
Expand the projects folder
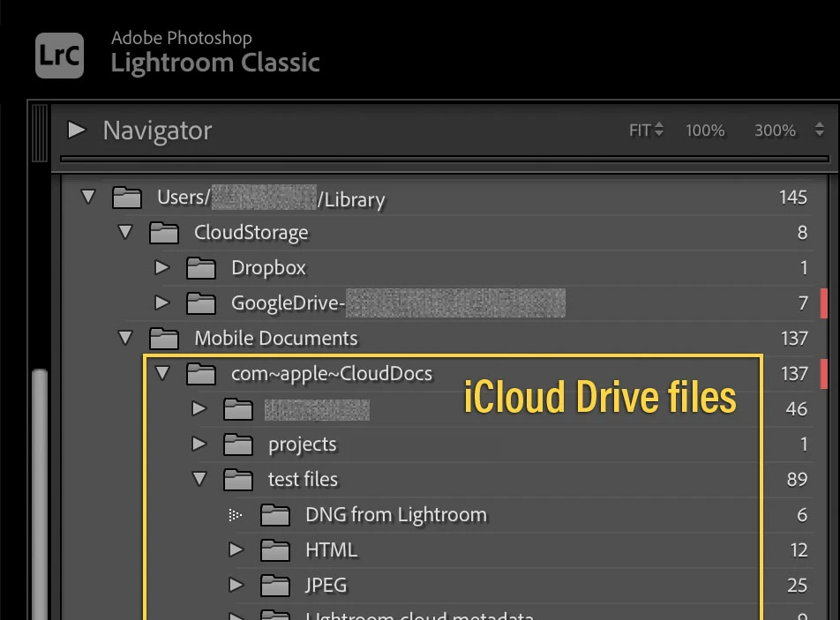pos(199,444)
